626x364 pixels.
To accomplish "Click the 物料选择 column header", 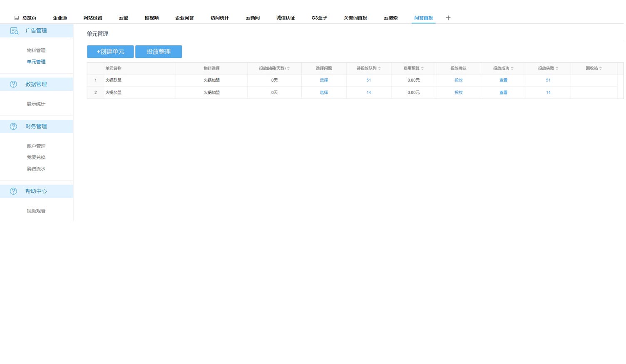I will [211, 68].
